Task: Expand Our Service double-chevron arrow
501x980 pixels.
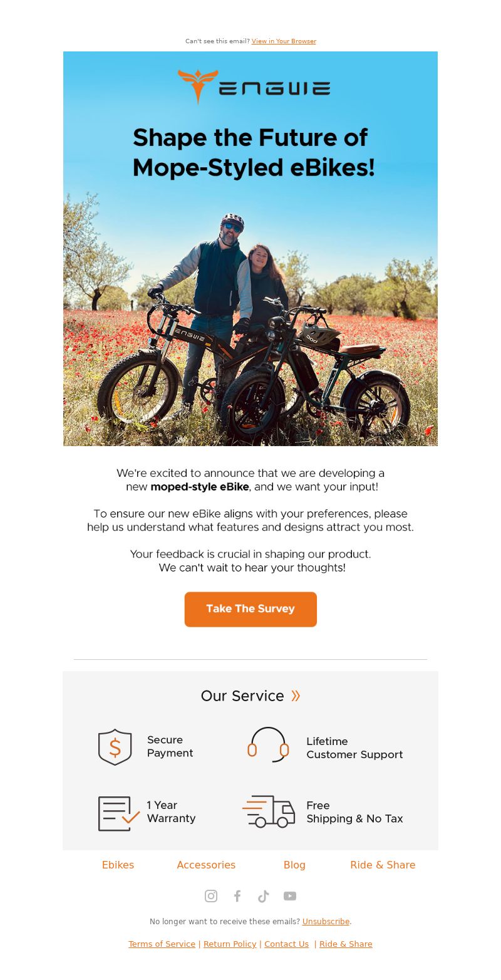Action: click(296, 696)
